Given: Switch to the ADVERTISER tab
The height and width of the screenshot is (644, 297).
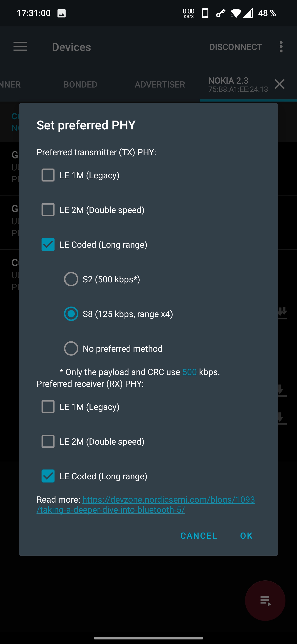Looking at the screenshot, I should (160, 84).
